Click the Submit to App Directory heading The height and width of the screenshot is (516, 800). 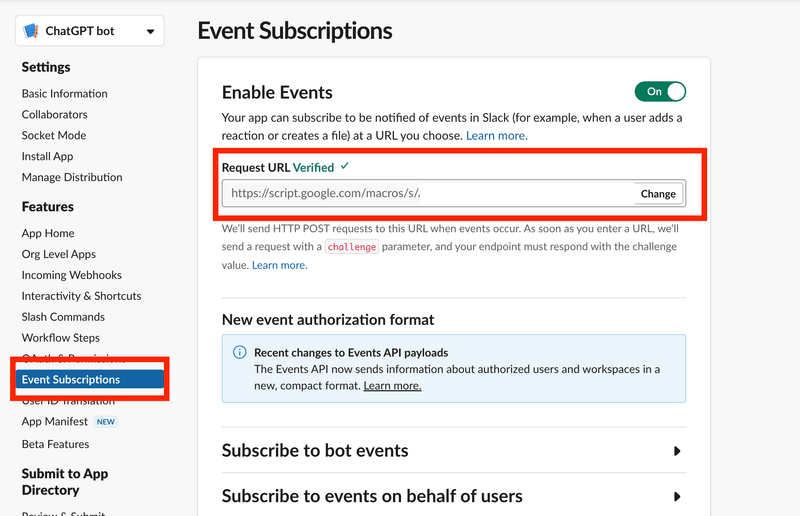click(65, 482)
